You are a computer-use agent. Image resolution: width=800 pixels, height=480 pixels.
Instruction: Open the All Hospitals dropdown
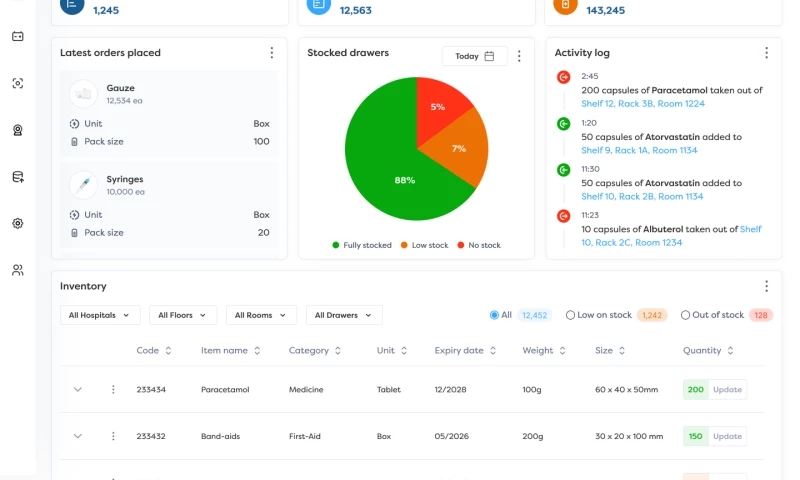tap(99, 315)
